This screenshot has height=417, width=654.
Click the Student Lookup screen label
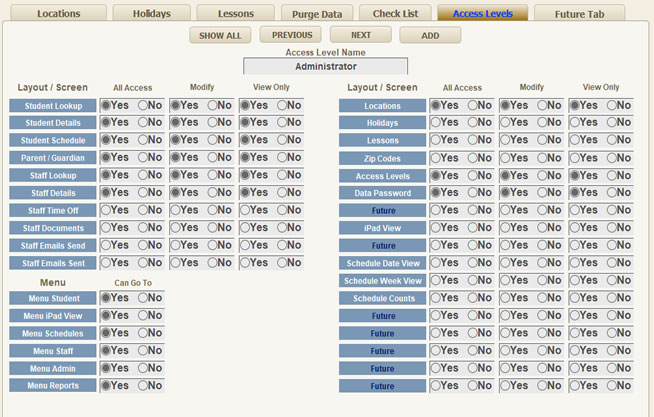coord(53,106)
